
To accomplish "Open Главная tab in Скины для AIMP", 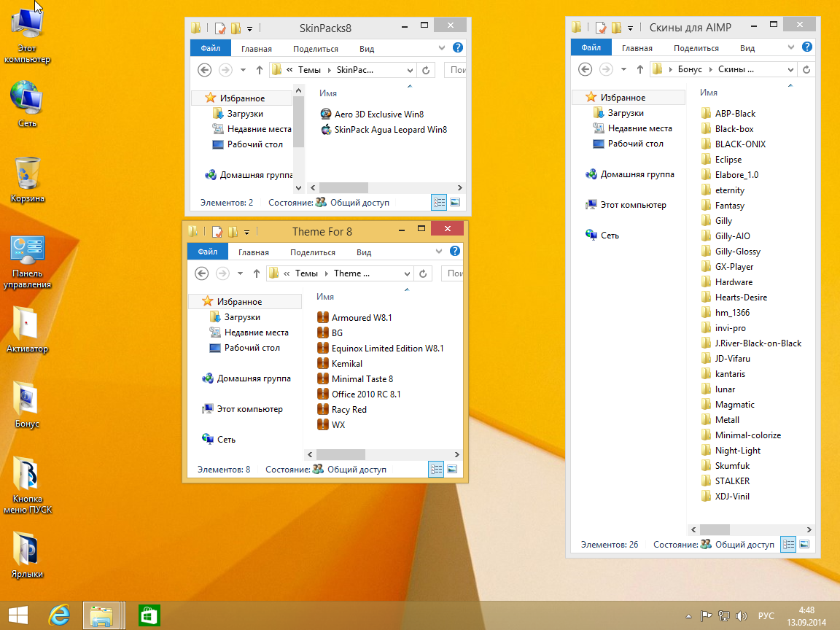I will 637,48.
